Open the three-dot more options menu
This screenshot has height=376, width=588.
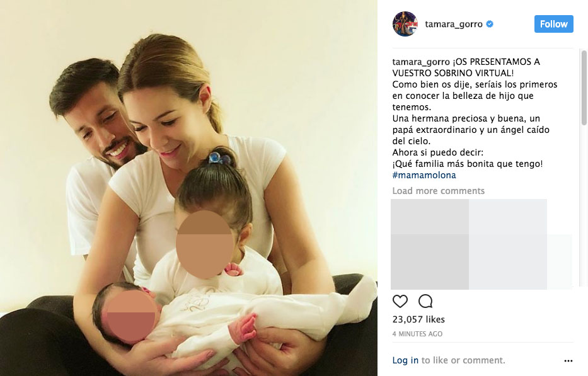(x=568, y=361)
